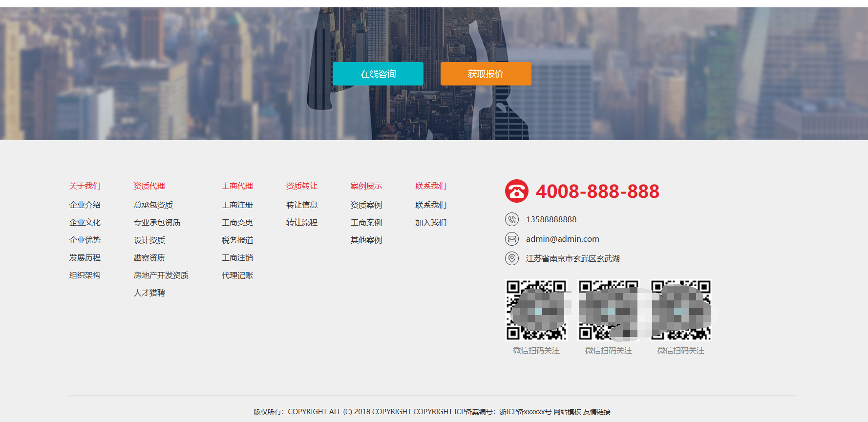Click the envelope email icon
Screen dimensions: 868x422
(x=511, y=239)
